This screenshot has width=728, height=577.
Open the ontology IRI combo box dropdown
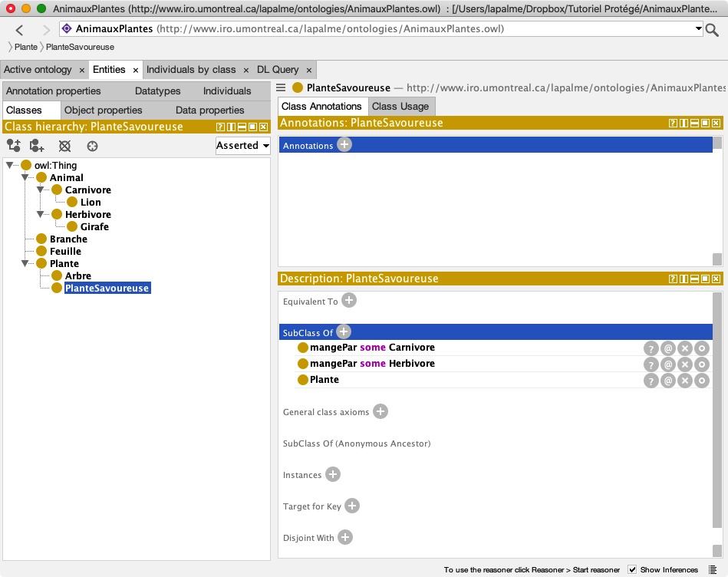[x=699, y=29]
